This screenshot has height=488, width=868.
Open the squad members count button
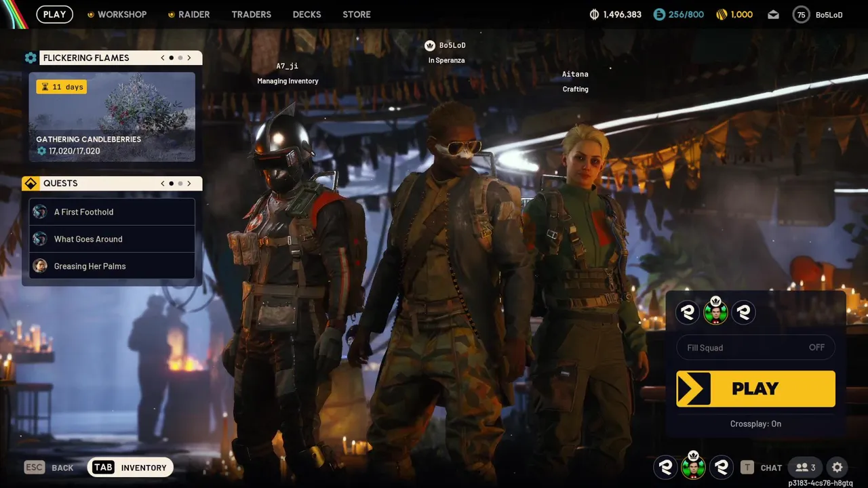point(806,467)
